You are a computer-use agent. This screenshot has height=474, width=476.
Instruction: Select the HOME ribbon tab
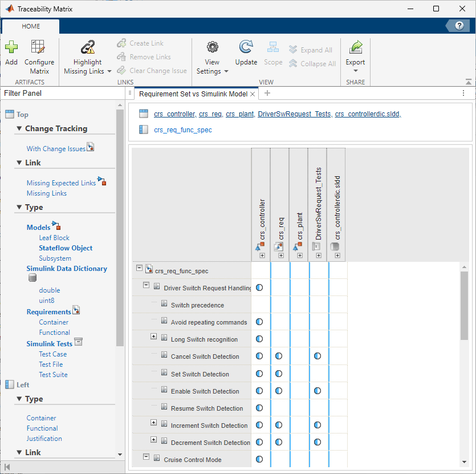click(31, 26)
